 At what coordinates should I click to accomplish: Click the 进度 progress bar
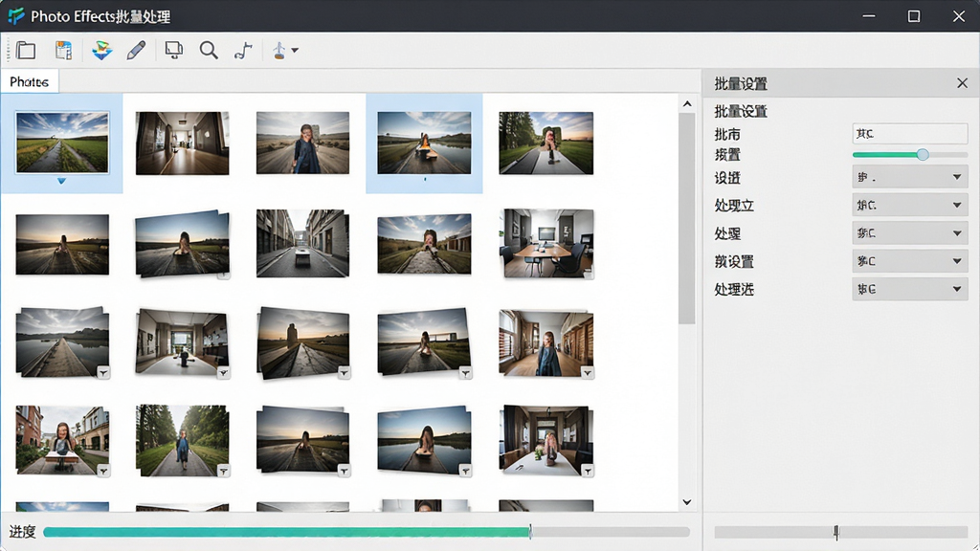pyautogui.click(x=367, y=532)
